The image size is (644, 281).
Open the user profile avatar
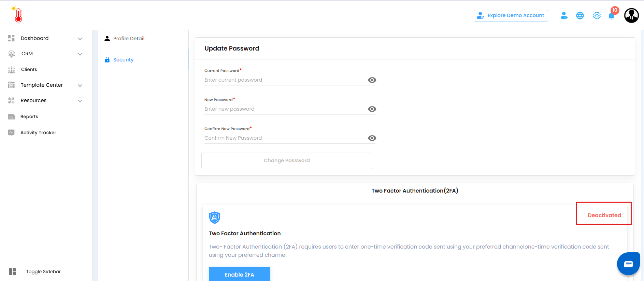631,16
